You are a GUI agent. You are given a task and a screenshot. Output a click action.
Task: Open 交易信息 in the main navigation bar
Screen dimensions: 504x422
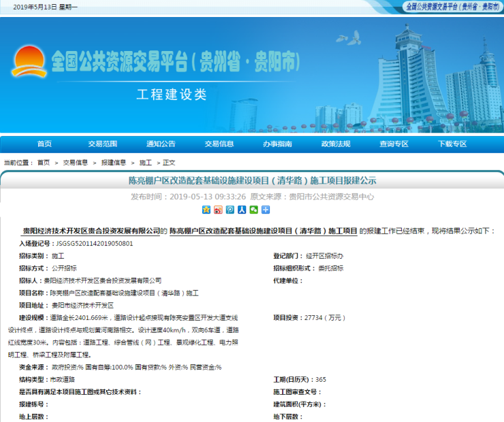pos(219,144)
